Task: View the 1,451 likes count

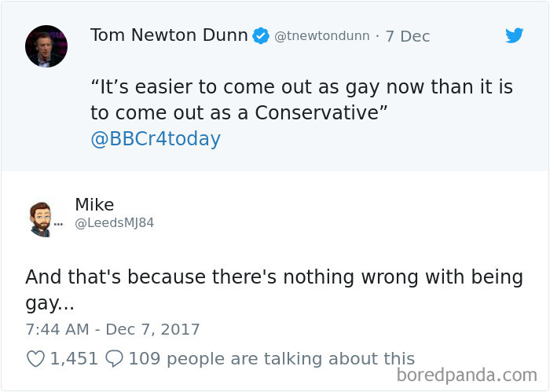Action: click(x=74, y=359)
